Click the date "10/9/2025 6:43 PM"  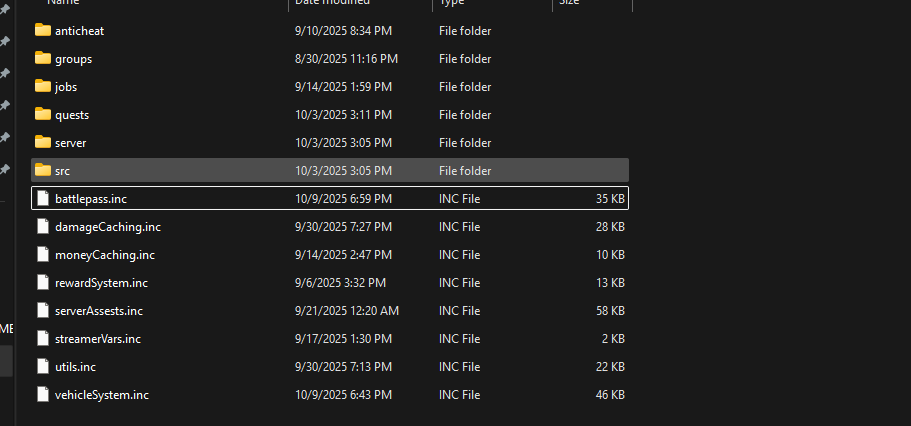(x=343, y=395)
